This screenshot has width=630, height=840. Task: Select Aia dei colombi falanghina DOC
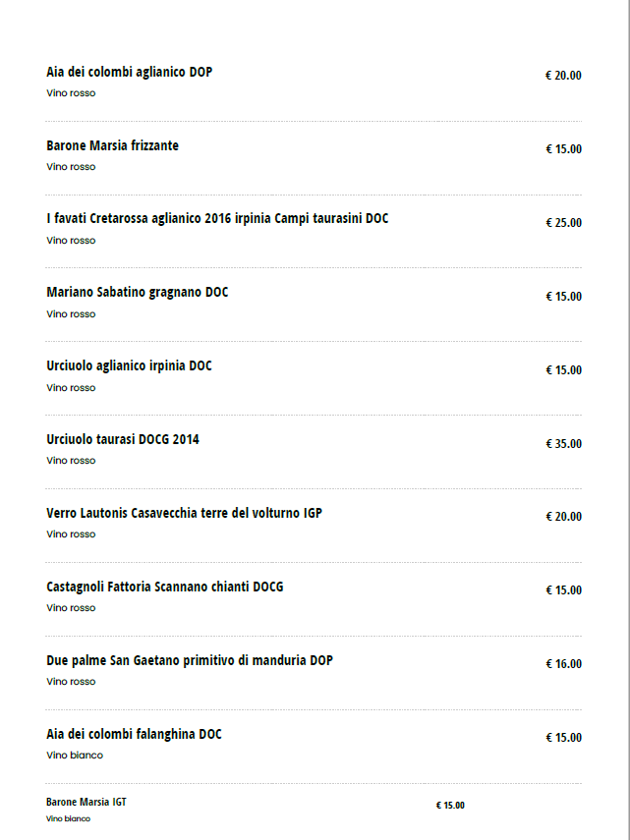tap(134, 734)
